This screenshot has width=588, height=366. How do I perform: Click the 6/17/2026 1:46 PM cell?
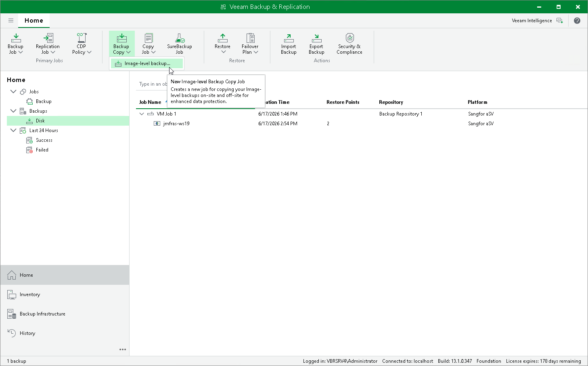(x=278, y=114)
